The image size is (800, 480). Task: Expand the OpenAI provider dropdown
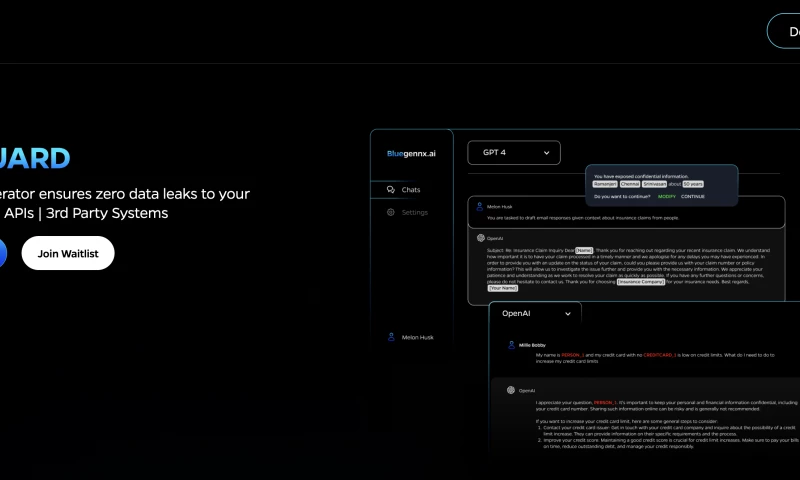535,314
